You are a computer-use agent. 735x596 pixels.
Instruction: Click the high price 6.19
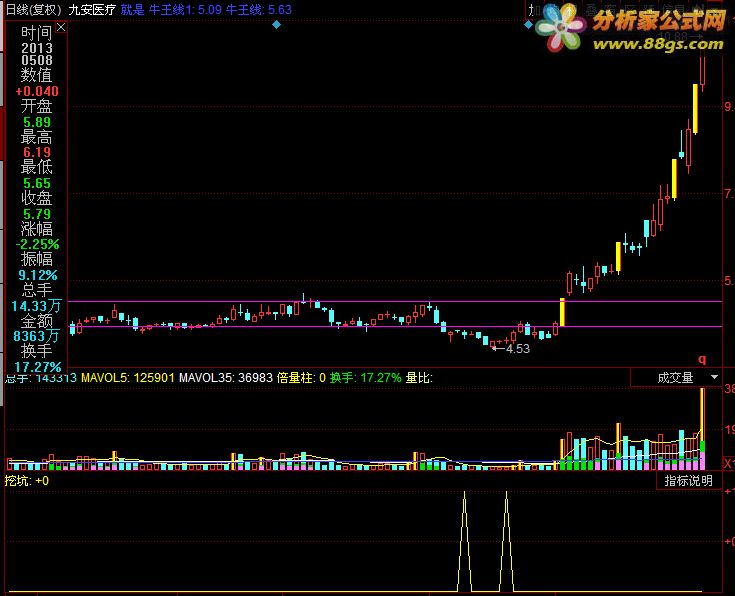[37, 152]
